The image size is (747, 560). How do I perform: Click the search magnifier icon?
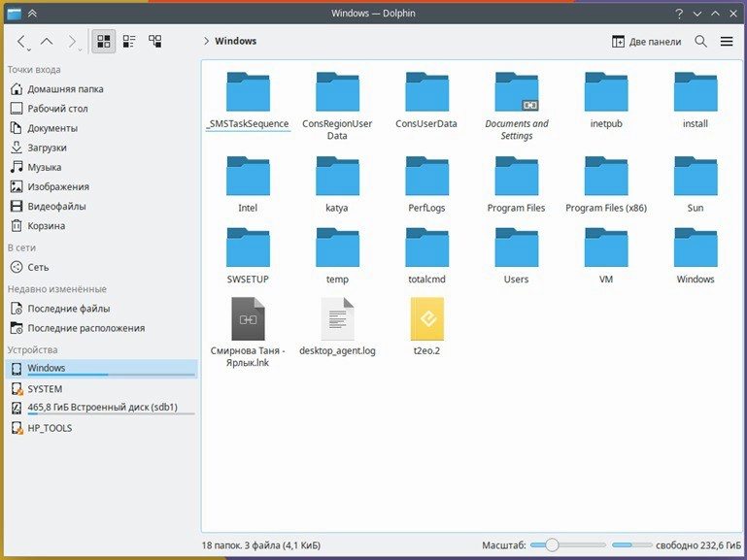pos(700,42)
